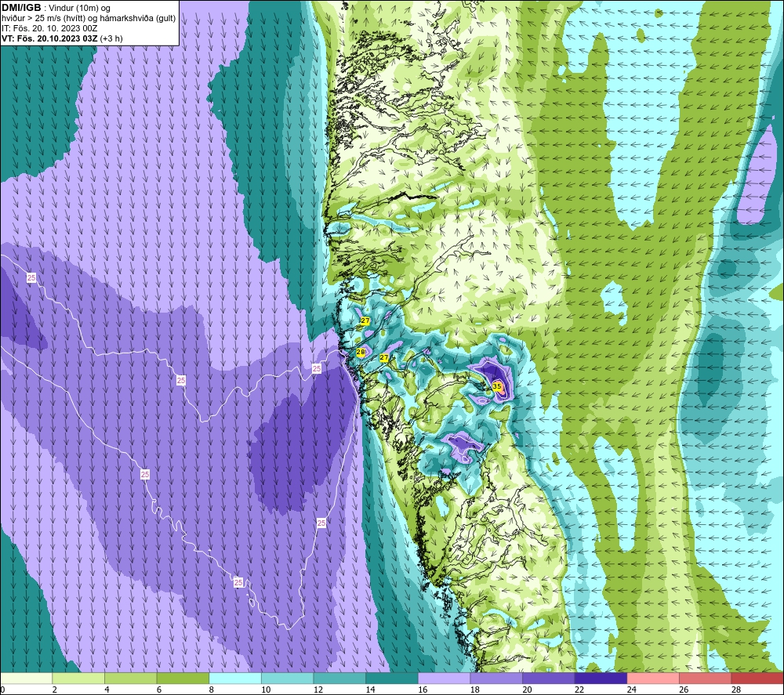Image resolution: width=784 pixels, height=695 pixels.
Task: Click the 18–20 m/s medium purple legend swatch
Action: [x=496, y=678]
